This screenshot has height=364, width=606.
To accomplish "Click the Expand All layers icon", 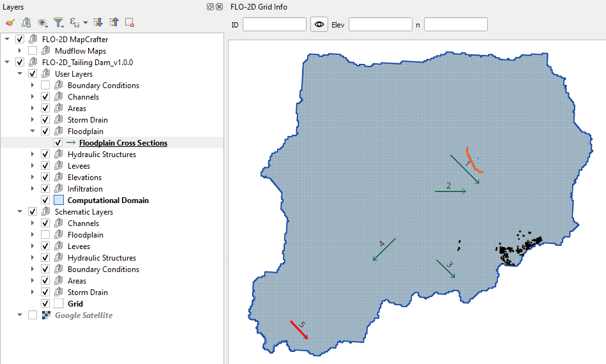I will [98, 22].
